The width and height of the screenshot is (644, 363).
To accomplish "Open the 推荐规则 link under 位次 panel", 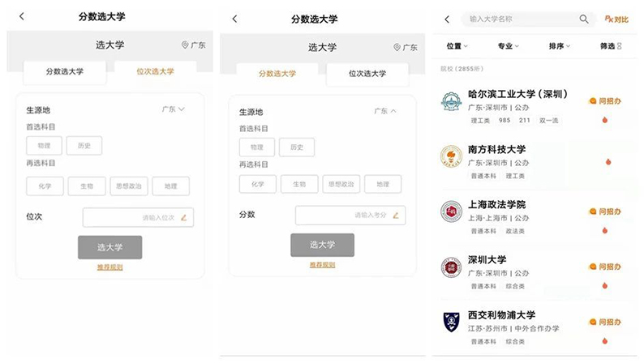I will coord(109,267).
